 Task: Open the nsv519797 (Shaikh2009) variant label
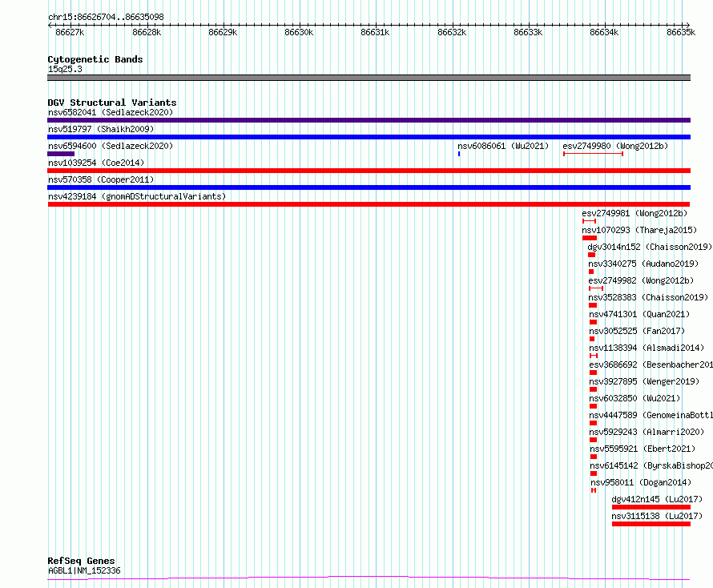click(x=101, y=129)
